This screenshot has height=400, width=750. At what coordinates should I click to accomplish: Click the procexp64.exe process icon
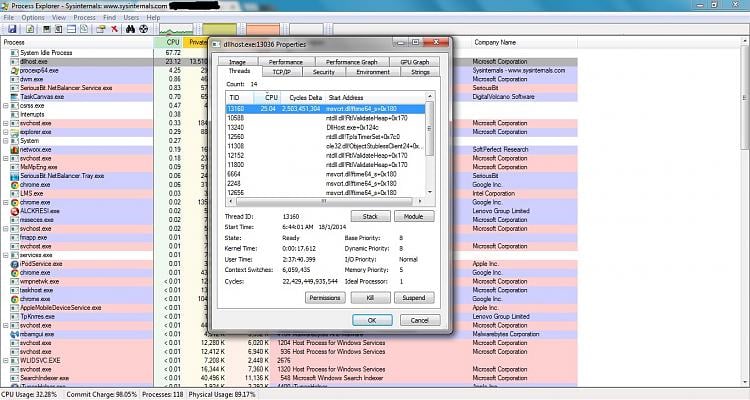(15, 70)
